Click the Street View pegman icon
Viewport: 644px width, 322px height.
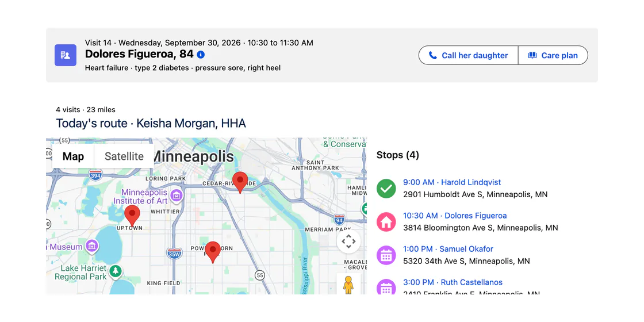pyautogui.click(x=348, y=285)
